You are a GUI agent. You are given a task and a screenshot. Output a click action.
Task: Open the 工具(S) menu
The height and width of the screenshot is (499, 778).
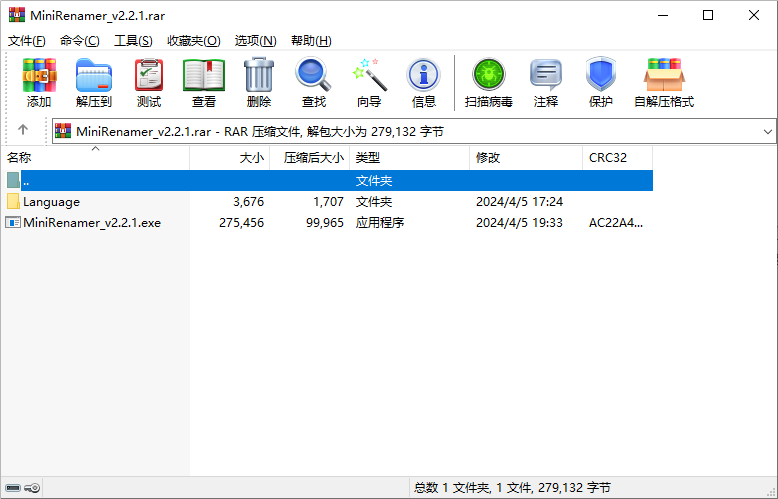(133, 41)
